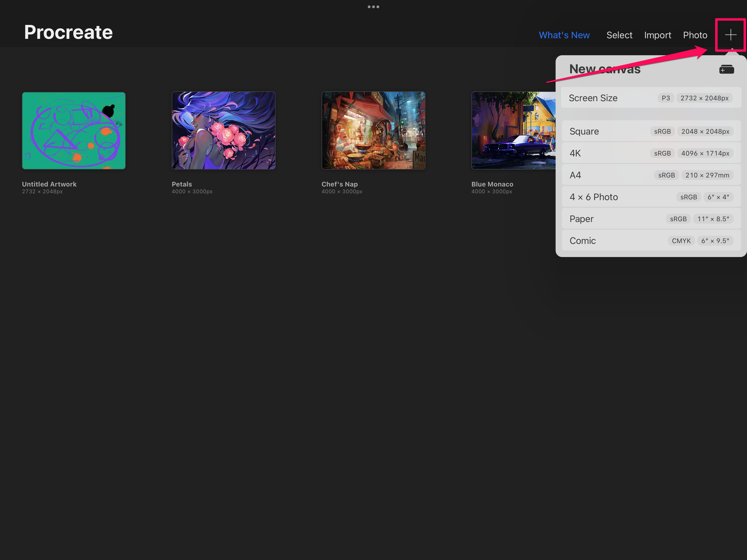Choose the Screen Size canvas preset
The width and height of the screenshot is (747, 560).
[651, 98]
